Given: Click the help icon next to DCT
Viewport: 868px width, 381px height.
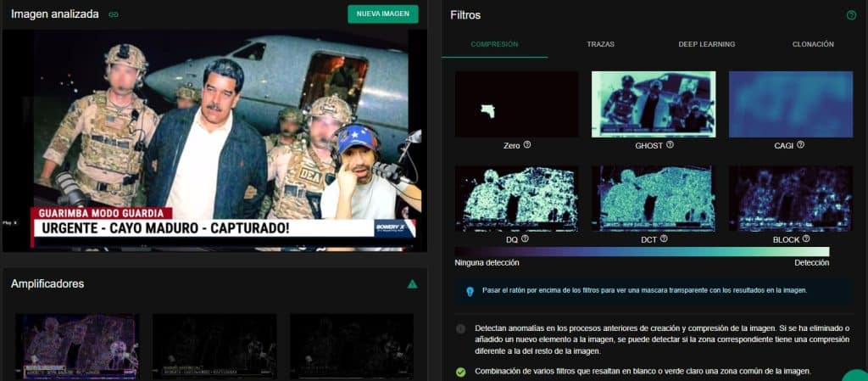Looking at the screenshot, I should [664, 239].
